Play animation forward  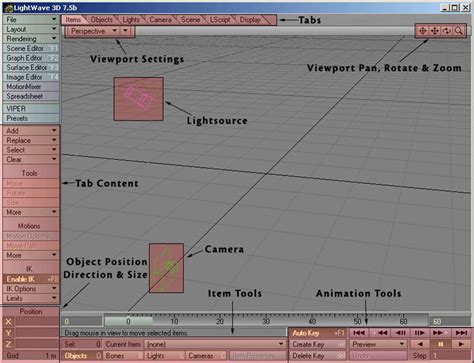(x=461, y=344)
